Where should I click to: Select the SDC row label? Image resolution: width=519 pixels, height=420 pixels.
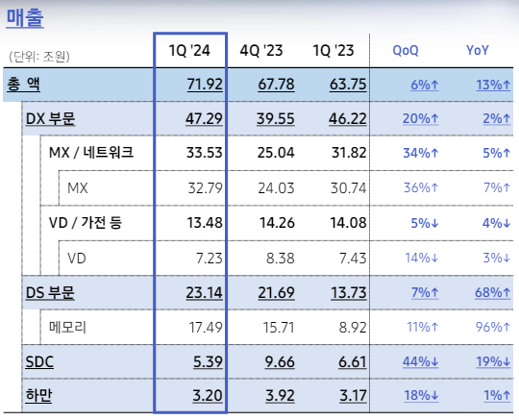pos(39,361)
